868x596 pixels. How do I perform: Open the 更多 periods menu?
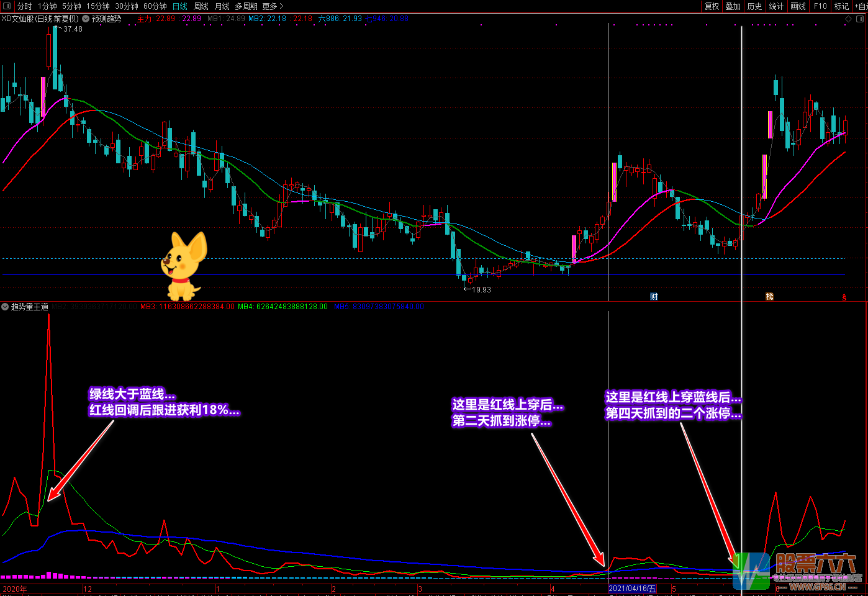pyautogui.click(x=272, y=6)
